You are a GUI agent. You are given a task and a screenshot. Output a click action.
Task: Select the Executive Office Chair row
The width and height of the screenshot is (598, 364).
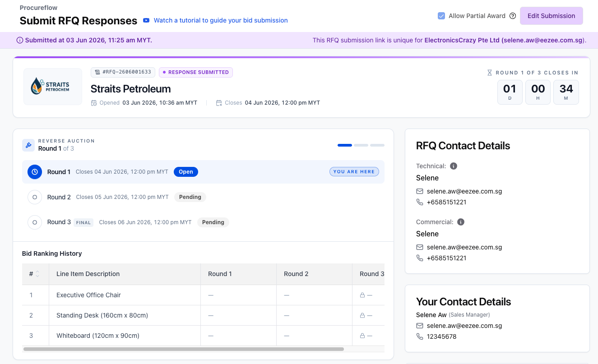203,295
